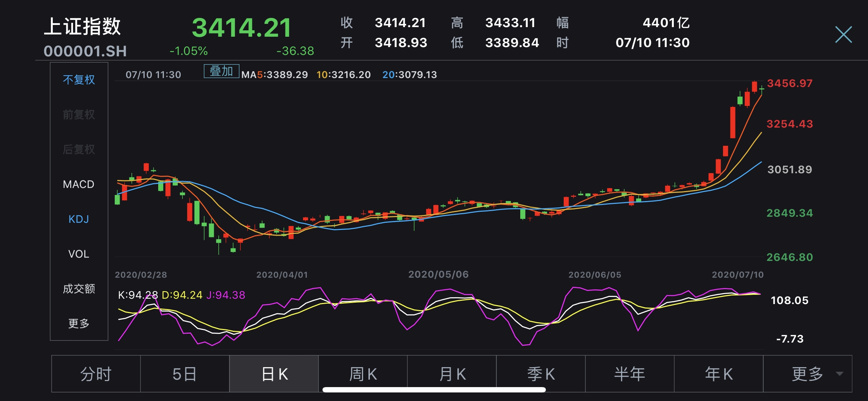The height and width of the screenshot is (401, 868).
Task: Click the 3456.97 price axis label
Action: click(790, 83)
